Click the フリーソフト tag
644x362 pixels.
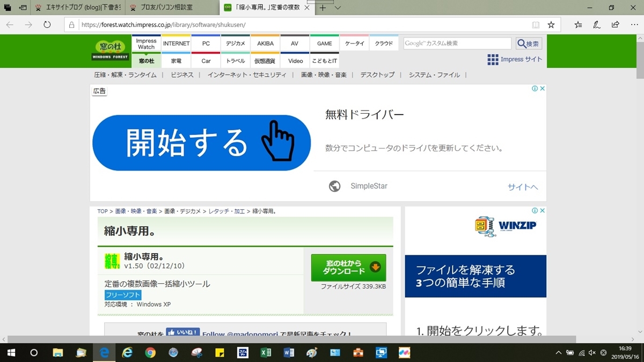[123, 295]
